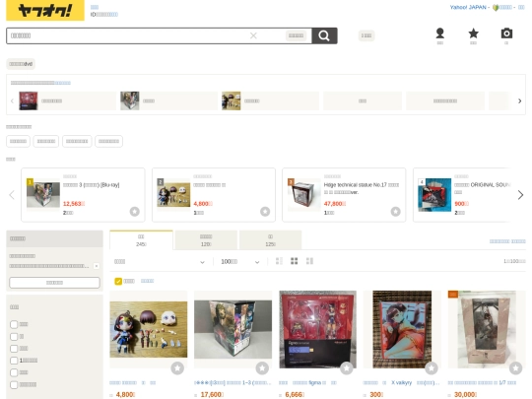
Task: Advance ranking carousel with the right chevron
Action: (520, 195)
